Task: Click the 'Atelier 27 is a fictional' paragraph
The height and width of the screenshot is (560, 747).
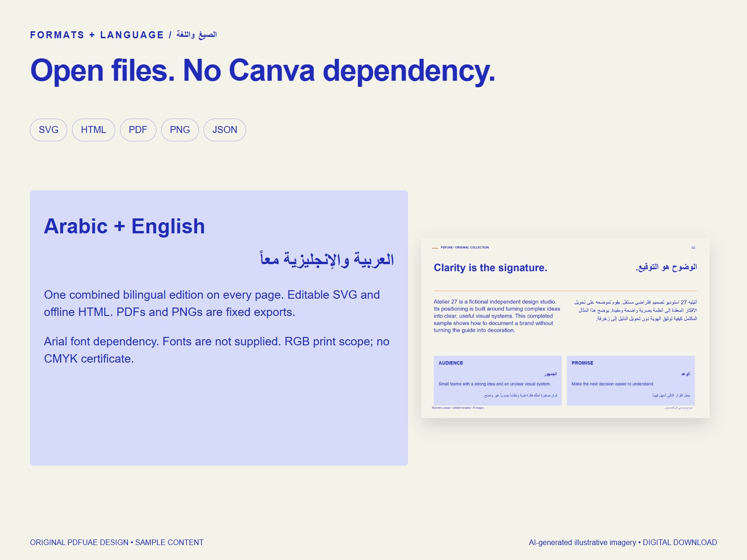Action: tap(497, 316)
